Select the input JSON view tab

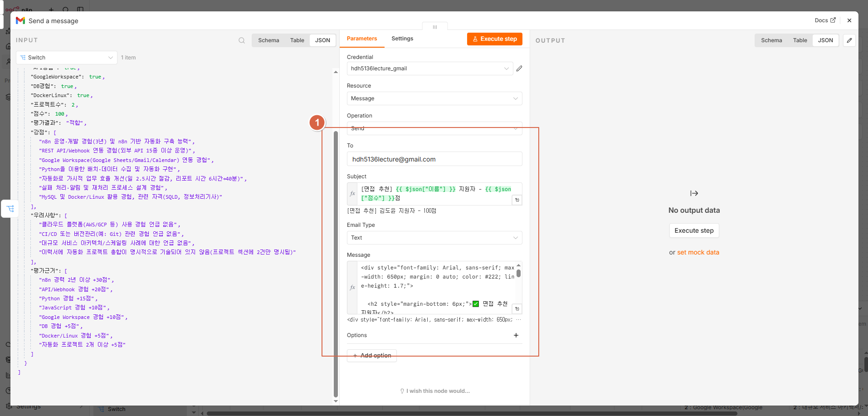(x=322, y=40)
